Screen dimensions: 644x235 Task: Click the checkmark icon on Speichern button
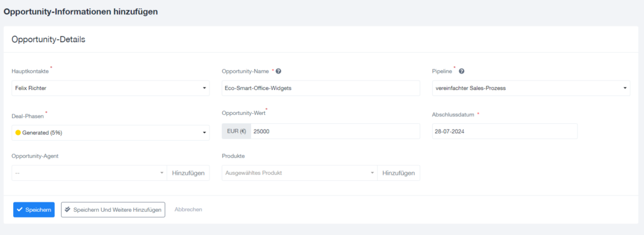click(19, 209)
